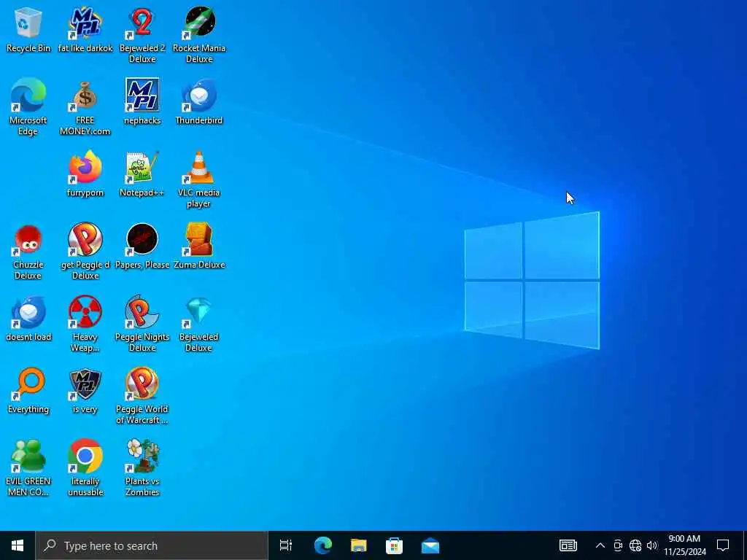Select the 'is very' shield shortcut

tap(85, 391)
